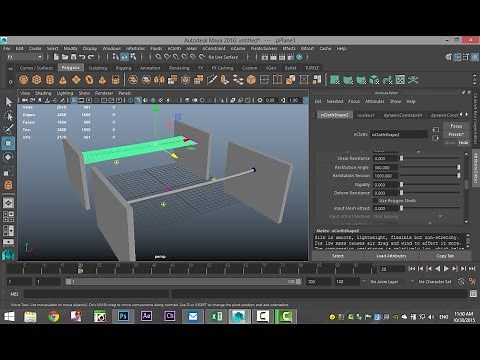
Task: Click the auto keyframe toggle icon
Action: point(461,282)
